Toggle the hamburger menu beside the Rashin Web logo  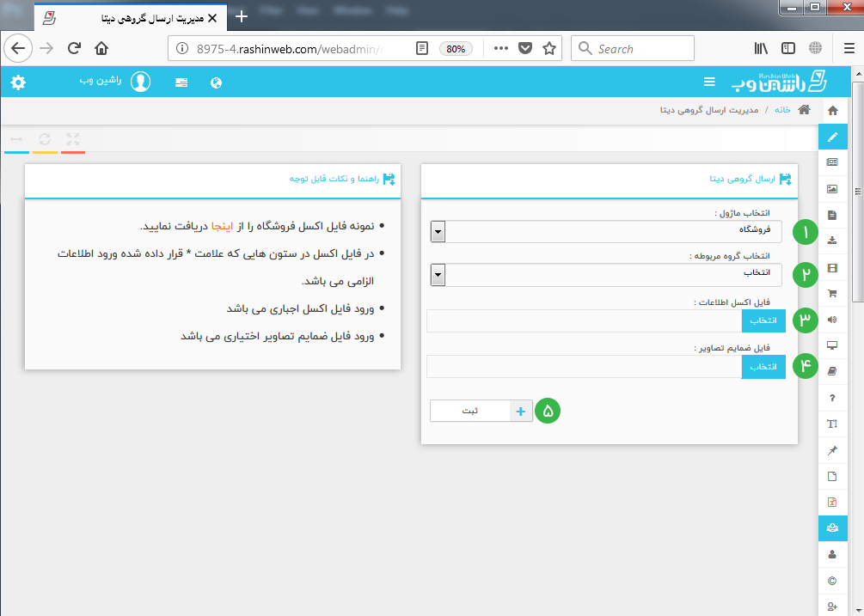(709, 82)
